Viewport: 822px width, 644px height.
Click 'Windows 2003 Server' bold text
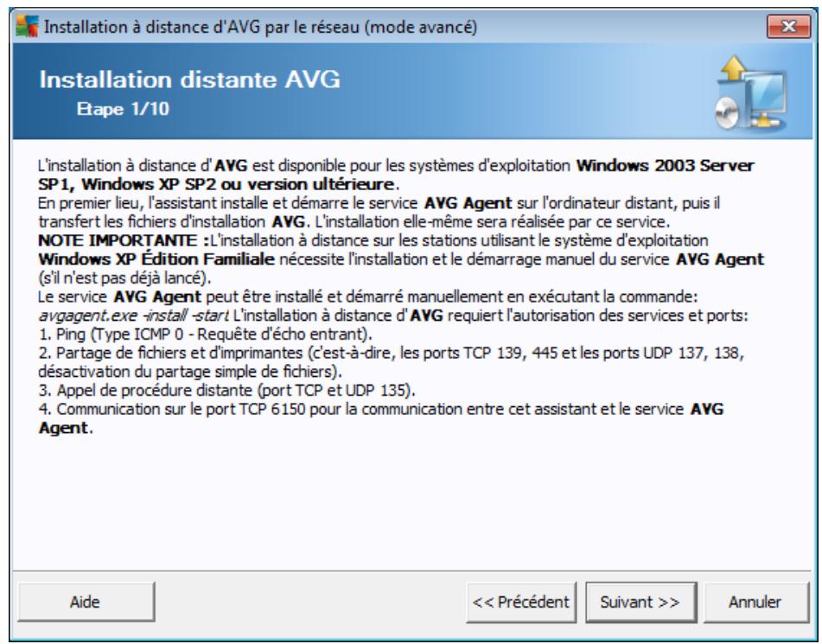tap(665, 166)
